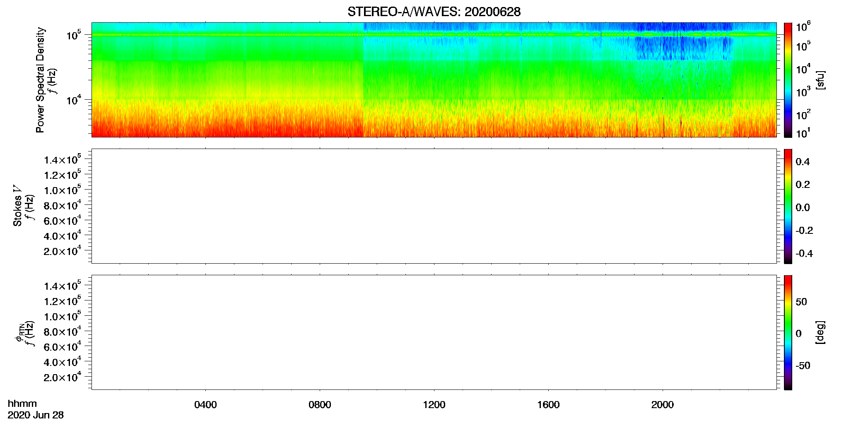This screenshot has height=447, width=868.
Task: Click the Stokes V colorbar
Action: pos(788,206)
